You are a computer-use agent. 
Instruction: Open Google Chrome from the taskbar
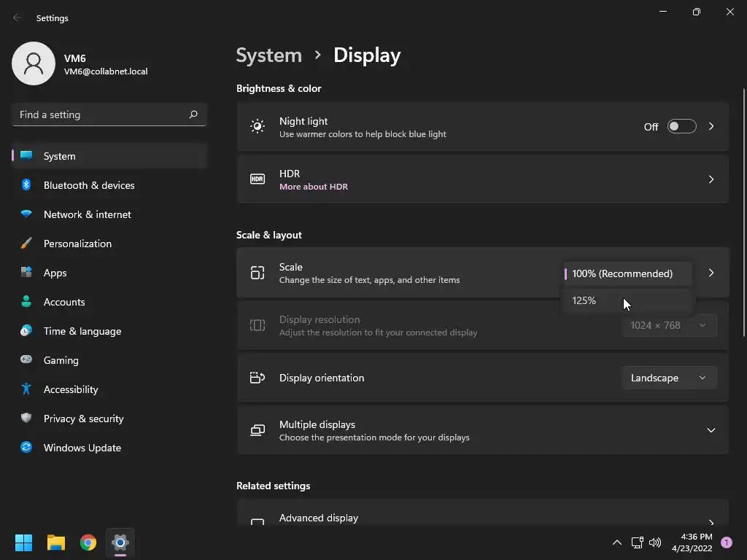pos(88,542)
